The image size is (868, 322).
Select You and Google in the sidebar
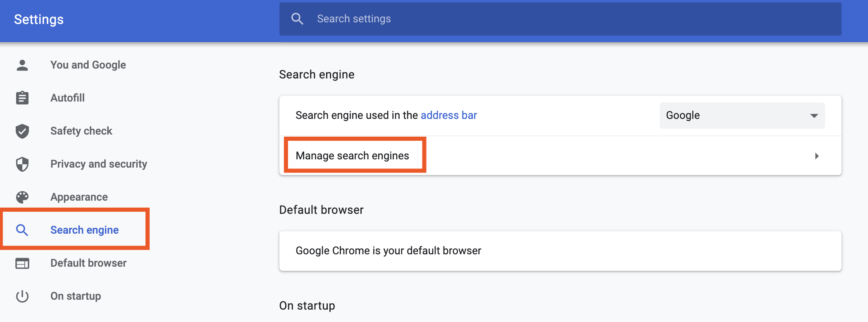(88, 65)
